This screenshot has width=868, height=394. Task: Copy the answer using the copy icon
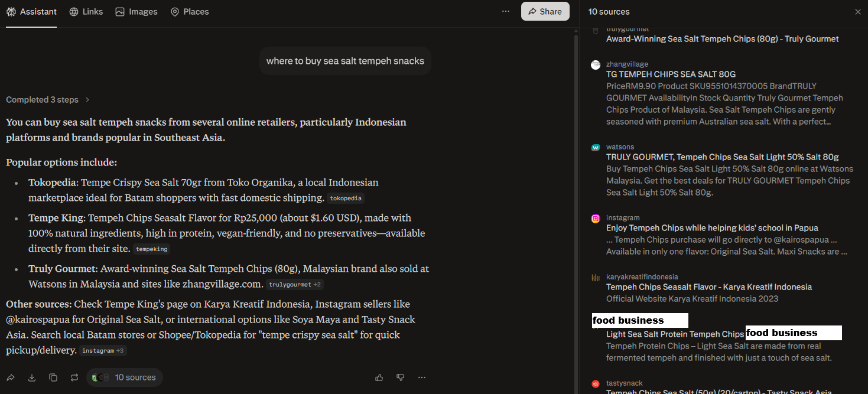click(x=53, y=377)
